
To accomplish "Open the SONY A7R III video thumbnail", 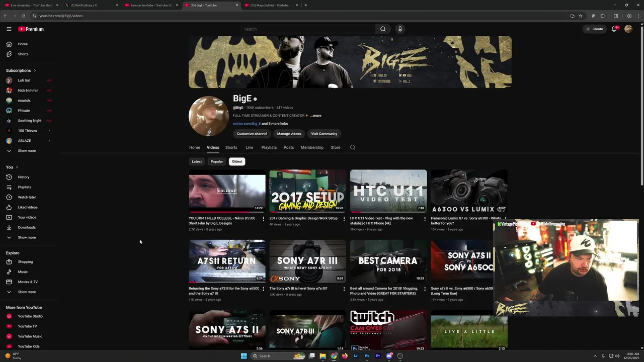I will pos(307,261).
